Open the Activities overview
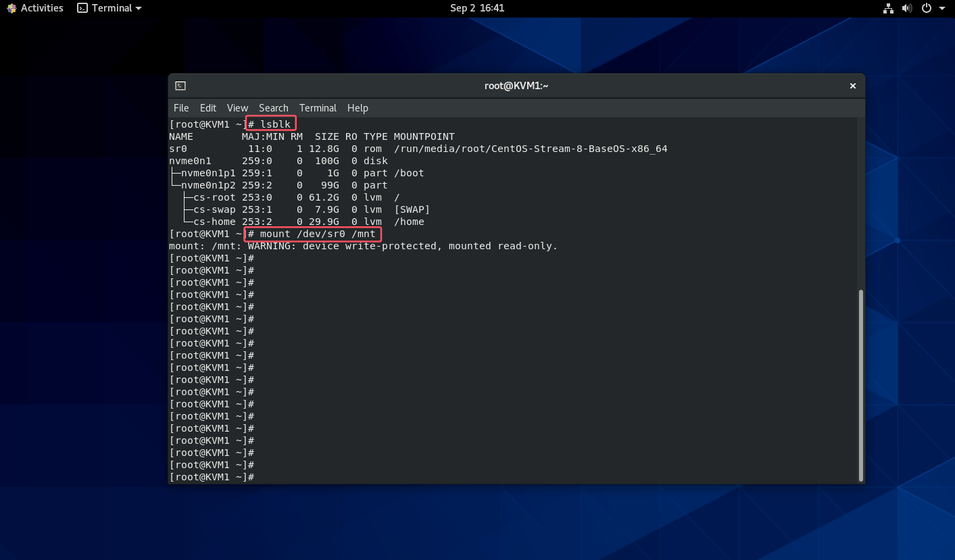Image resolution: width=955 pixels, height=560 pixels. 35,8
